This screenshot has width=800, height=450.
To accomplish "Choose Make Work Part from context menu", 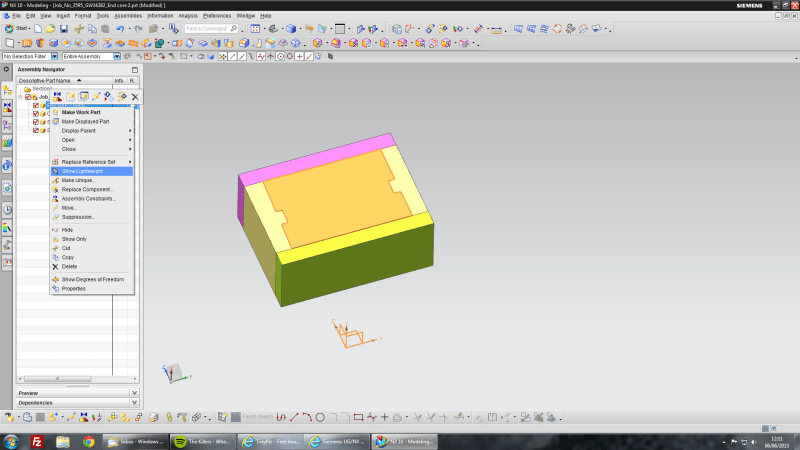I will [92, 112].
